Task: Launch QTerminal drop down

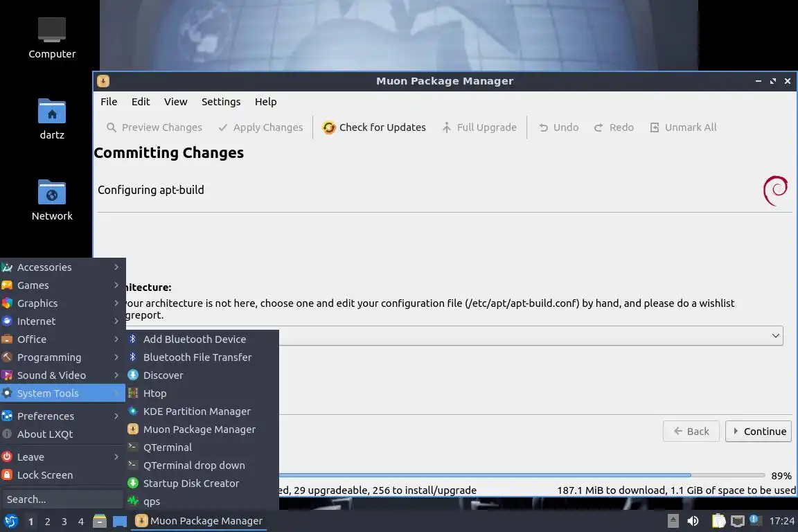Action: [x=202, y=465]
